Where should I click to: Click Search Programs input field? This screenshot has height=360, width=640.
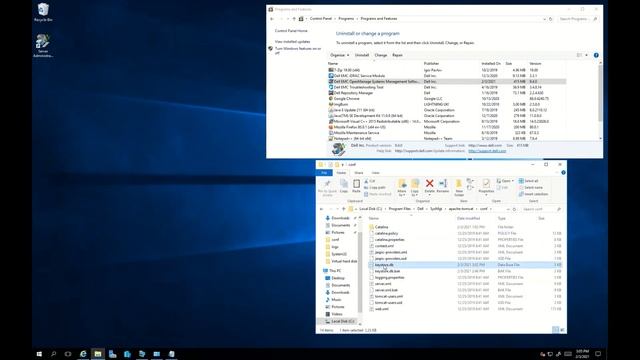tap(578, 19)
